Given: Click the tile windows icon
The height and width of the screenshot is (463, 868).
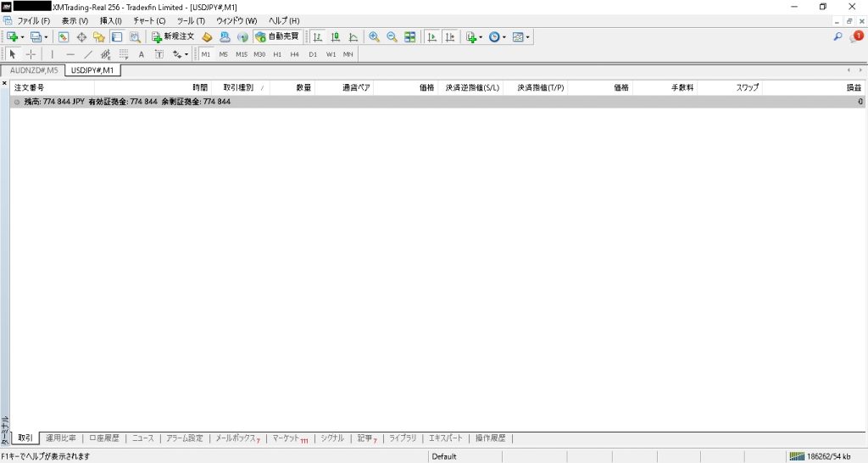Looking at the screenshot, I should (410, 37).
